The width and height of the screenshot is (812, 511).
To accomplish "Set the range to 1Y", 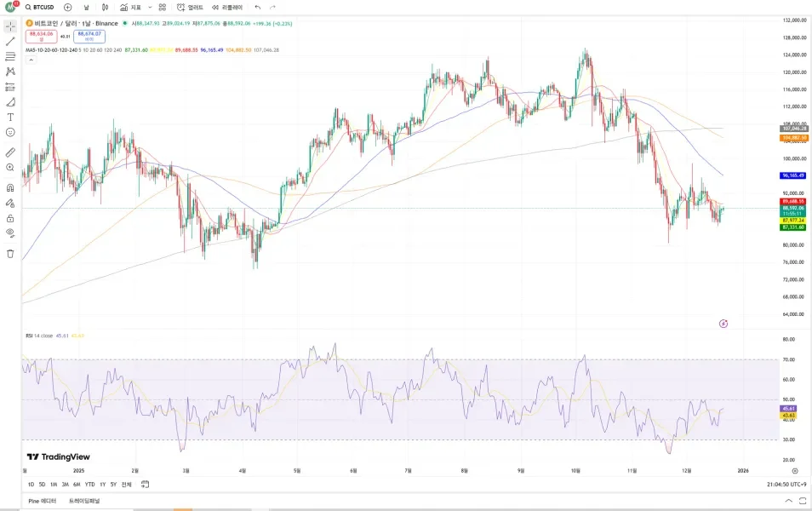I will pos(102,485).
